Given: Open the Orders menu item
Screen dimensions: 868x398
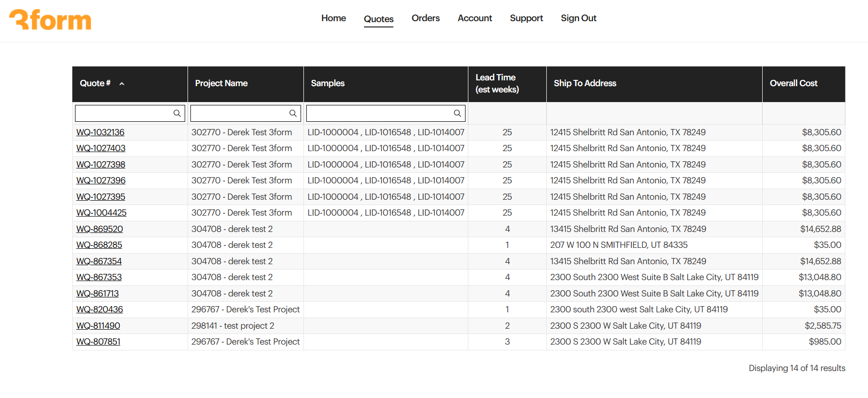Looking at the screenshot, I should pos(425,18).
